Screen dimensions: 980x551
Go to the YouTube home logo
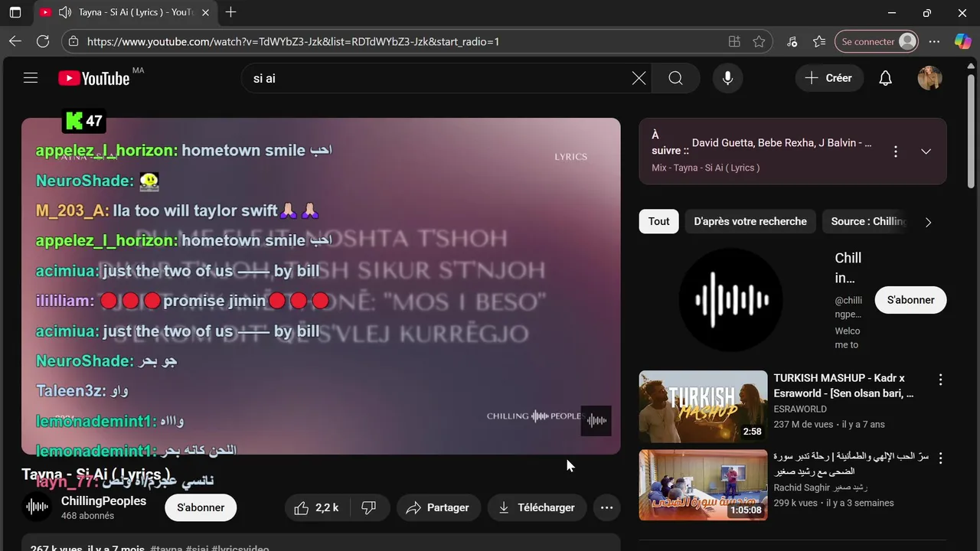pos(94,78)
